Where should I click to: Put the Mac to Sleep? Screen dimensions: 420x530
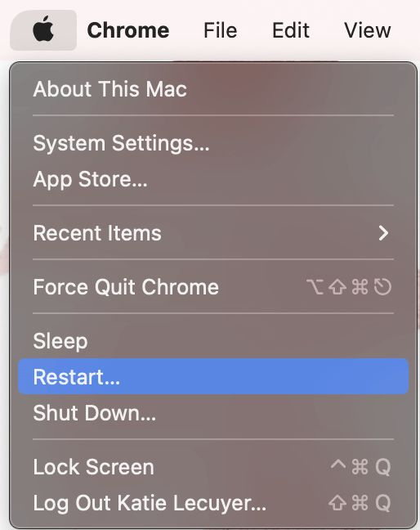coord(213,341)
